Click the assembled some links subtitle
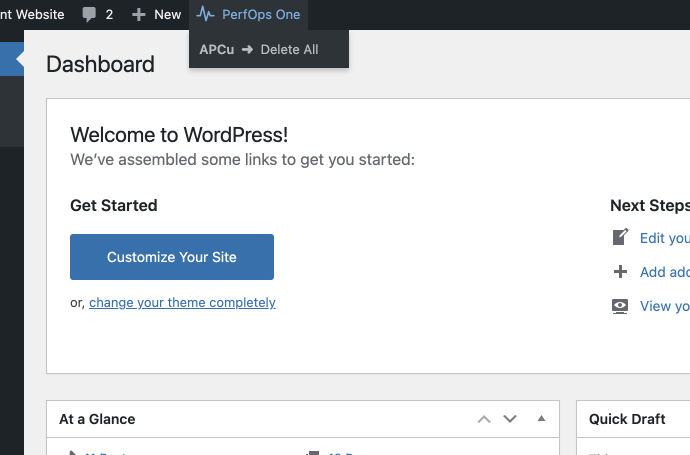Viewport: 690px width, 455px height. 242,159
